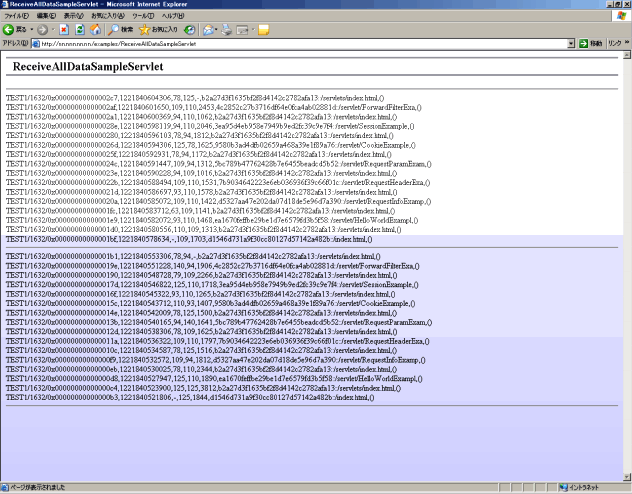Click row 0x000000000000028e SessionExample
The width and height of the screenshot is (632, 494).
click(210, 126)
